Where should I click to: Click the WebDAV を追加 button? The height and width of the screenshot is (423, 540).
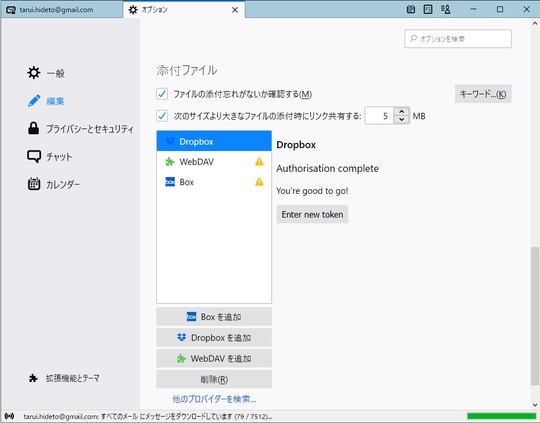click(214, 358)
